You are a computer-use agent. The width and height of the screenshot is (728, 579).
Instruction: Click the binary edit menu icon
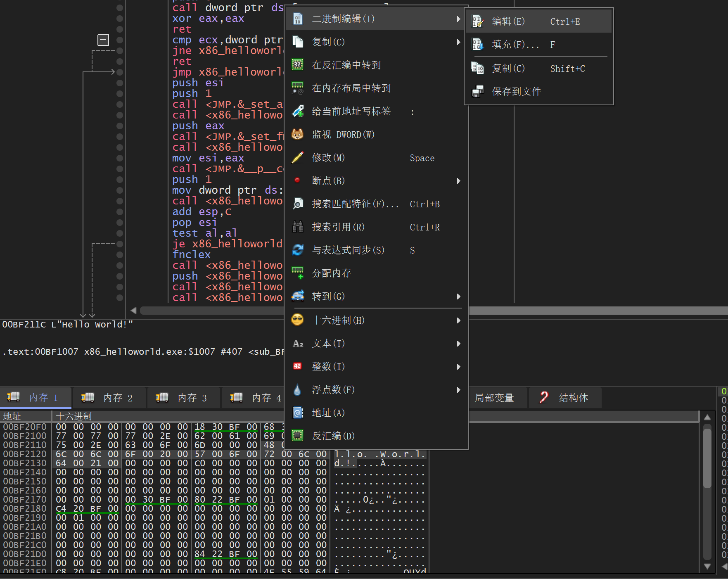point(297,19)
